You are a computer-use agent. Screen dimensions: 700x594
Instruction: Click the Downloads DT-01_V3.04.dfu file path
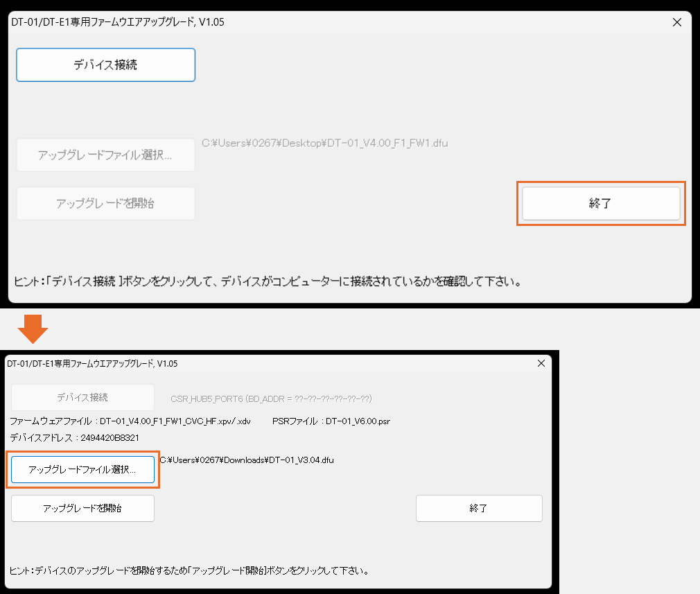[x=247, y=460]
